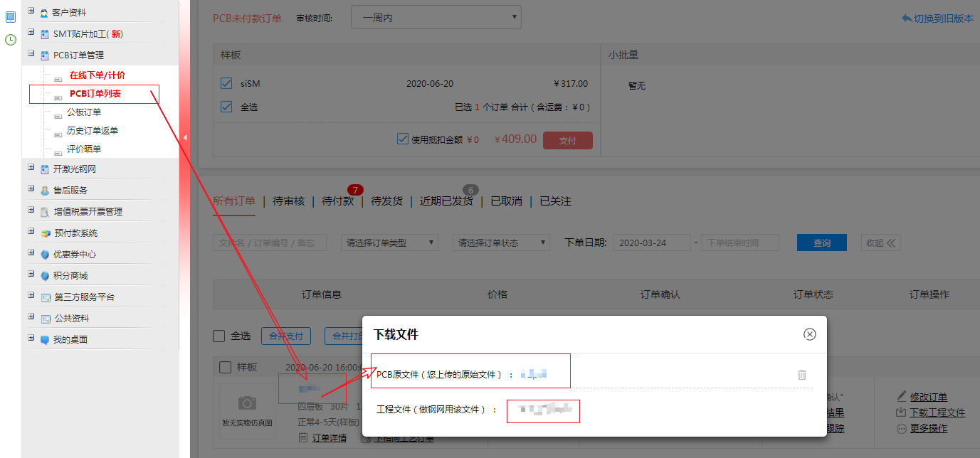The width and height of the screenshot is (980, 458).
Task: Click the trash icon beside PCB原文件
Action: tap(801, 375)
